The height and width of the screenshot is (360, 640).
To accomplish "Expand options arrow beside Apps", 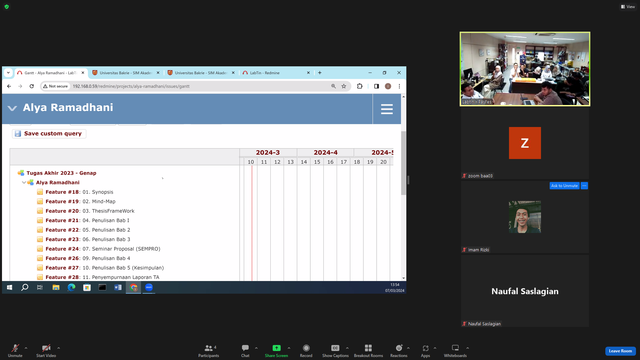I will 435,348.
